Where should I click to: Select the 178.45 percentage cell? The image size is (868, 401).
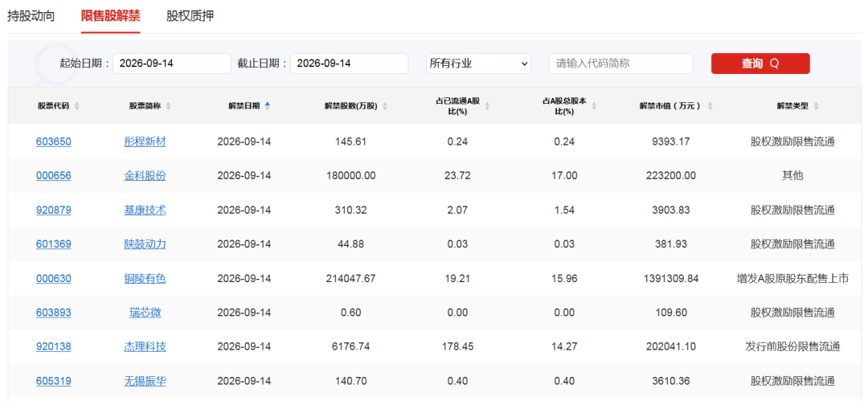[458, 346]
